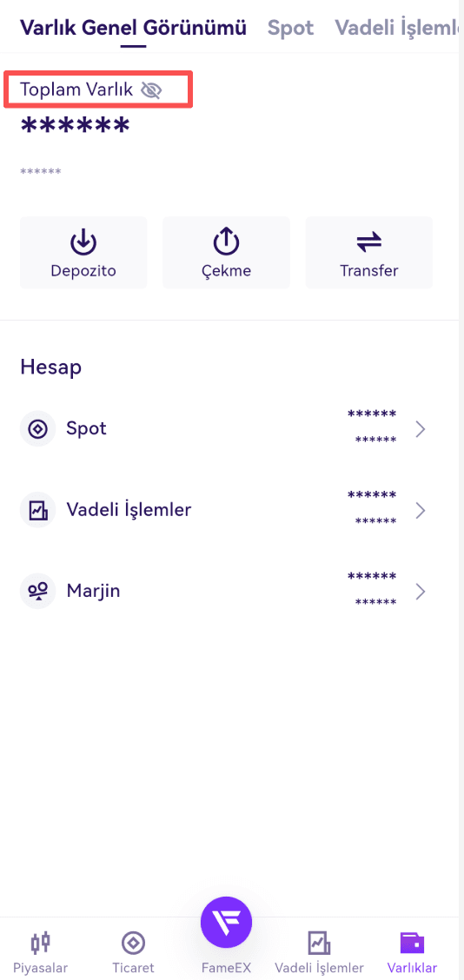
Task: Click the Toplam Varlık label
Action: coord(76,90)
